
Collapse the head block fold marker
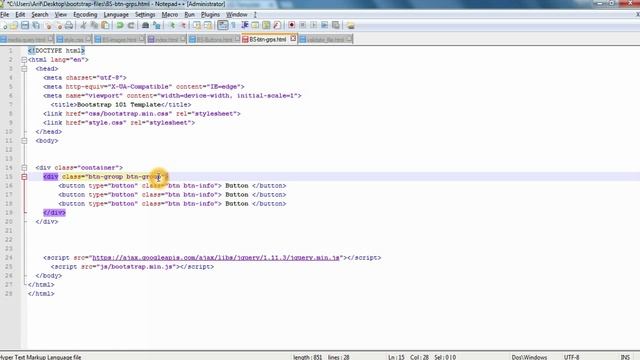[x=24, y=69]
